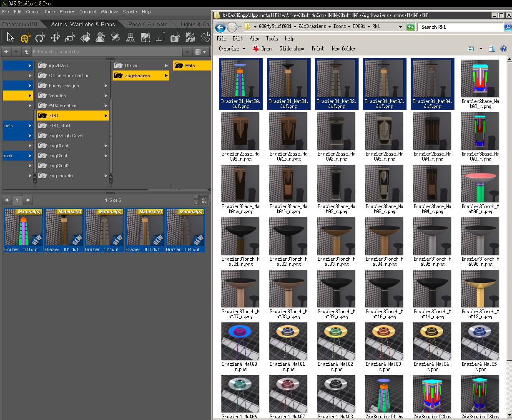Activate the Universal manipulator tool
Viewport: 512px width, 420px height.
[25, 38]
